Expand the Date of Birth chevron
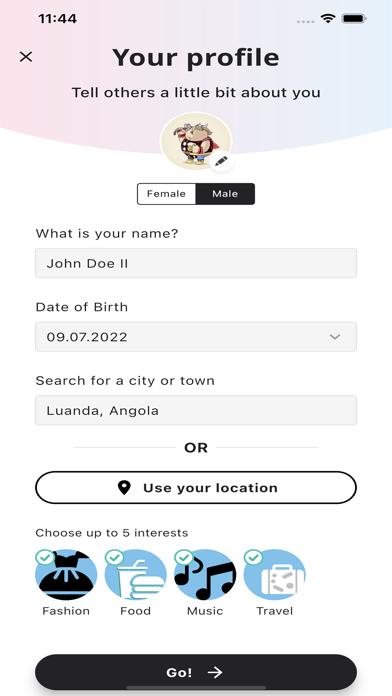The width and height of the screenshot is (392, 696). click(x=335, y=337)
